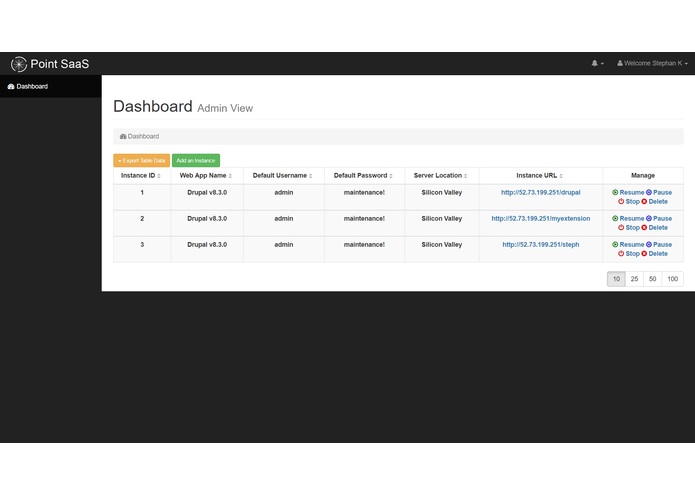The height and width of the screenshot is (494, 695).
Task: Delete instance 3
Action: point(655,254)
